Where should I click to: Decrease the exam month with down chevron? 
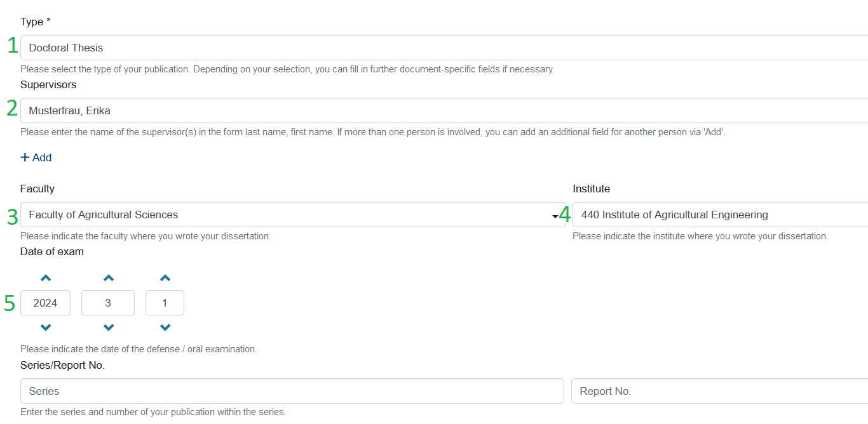pyautogui.click(x=109, y=328)
